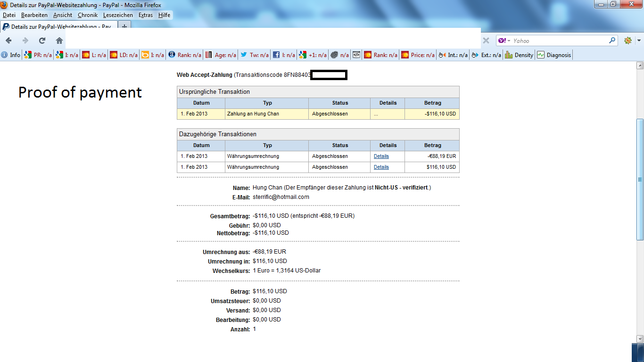Click Alexa 'Rank: n/a' item
644x362 pixels.
[185, 55]
